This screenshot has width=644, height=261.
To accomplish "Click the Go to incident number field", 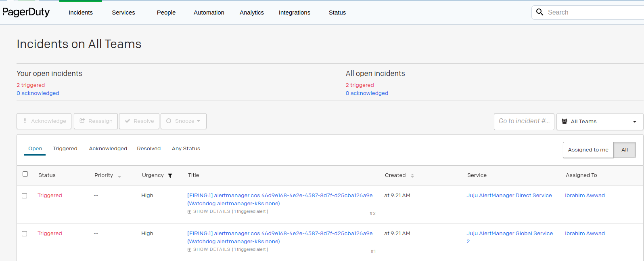I will tap(524, 121).
